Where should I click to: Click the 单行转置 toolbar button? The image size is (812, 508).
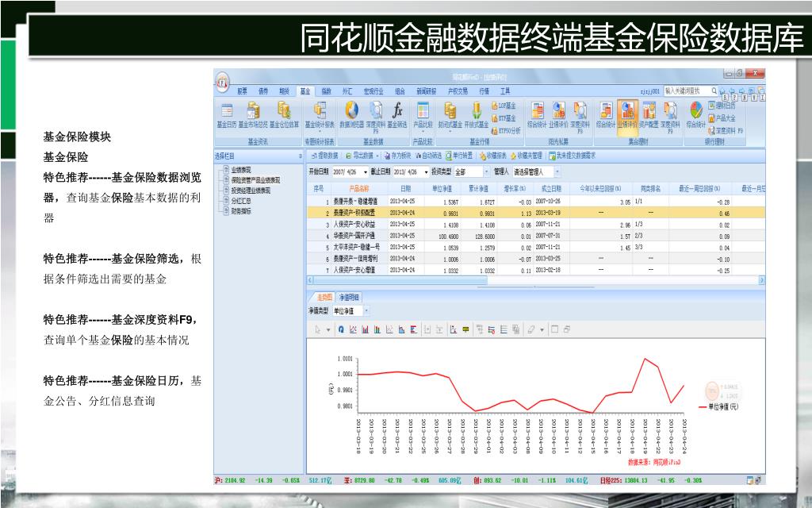(x=459, y=156)
